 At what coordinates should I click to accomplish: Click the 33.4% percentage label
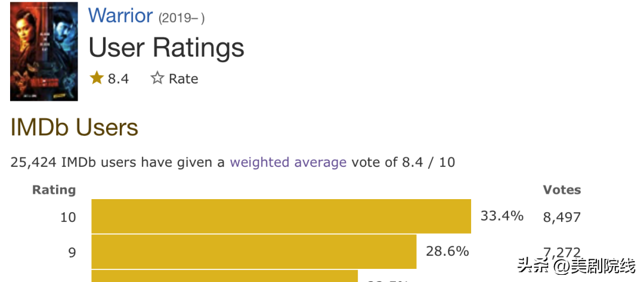click(502, 216)
